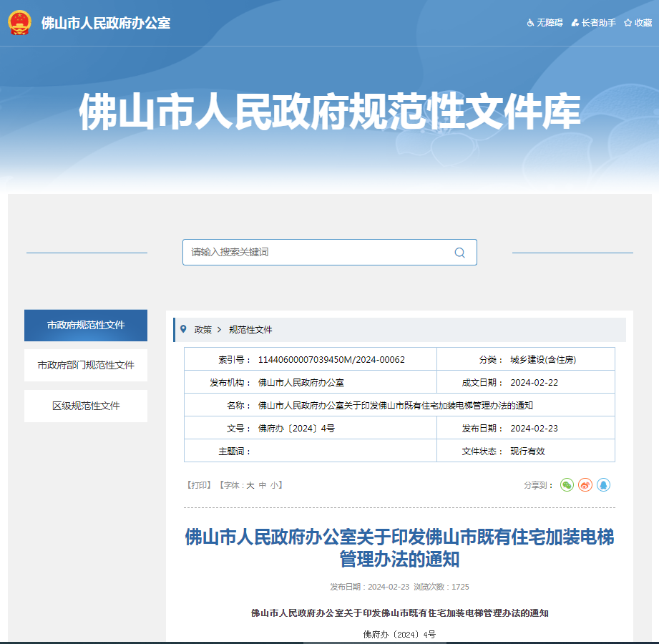Screen dimensions: 659x644
Task: Go to 规范性文件 in the breadcrumb
Action: (250, 330)
